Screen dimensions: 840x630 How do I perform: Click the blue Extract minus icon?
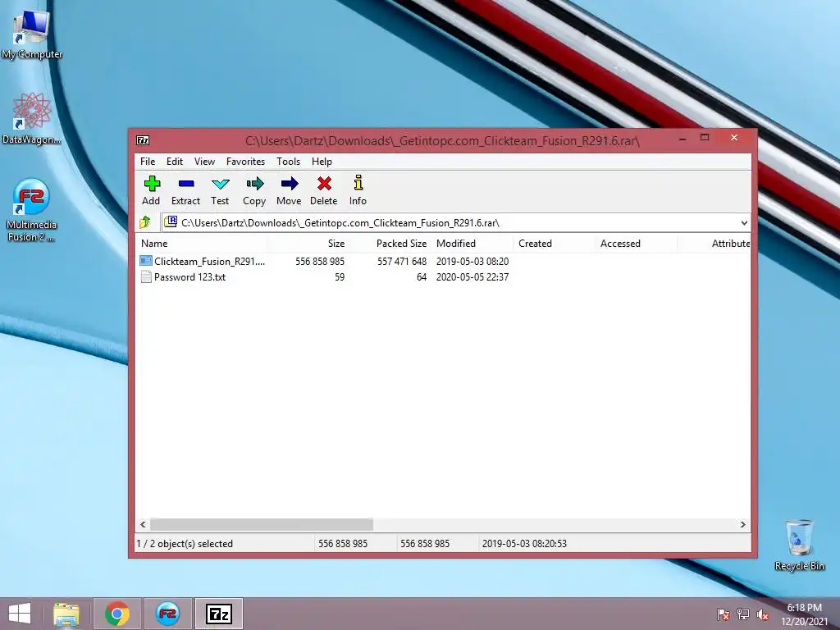click(186, 184)
